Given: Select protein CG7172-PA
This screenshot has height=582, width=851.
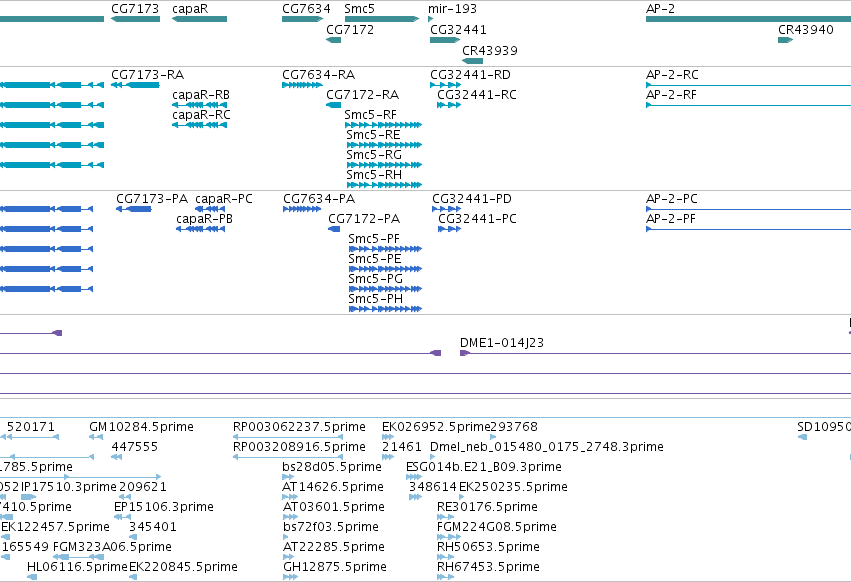Looking at the screenshot, I should click(334, 229).
